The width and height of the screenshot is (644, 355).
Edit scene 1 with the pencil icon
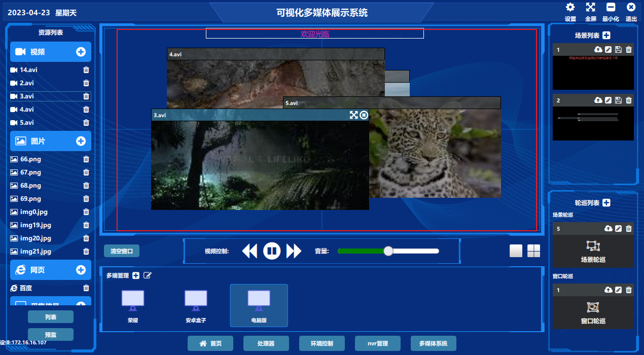pyautogui.click(x=609, y=50)
